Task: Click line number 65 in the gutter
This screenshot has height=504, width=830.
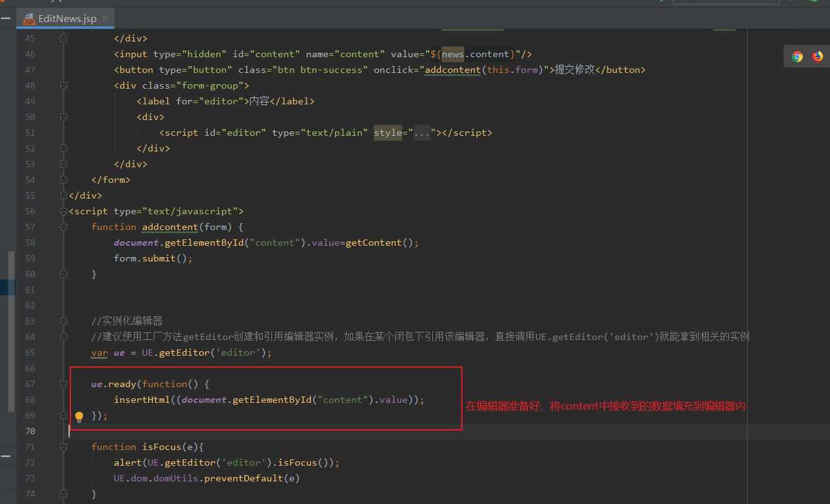Action: coord(30,353)
